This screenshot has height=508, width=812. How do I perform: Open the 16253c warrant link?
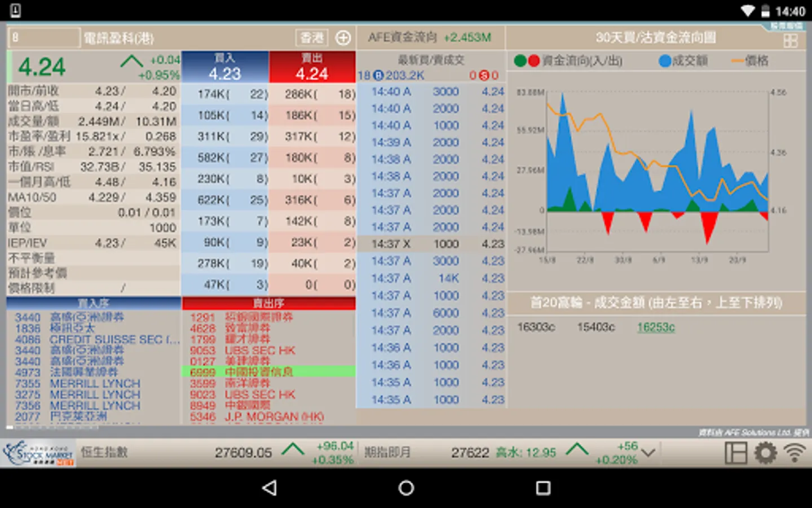[x=655, y=327]
